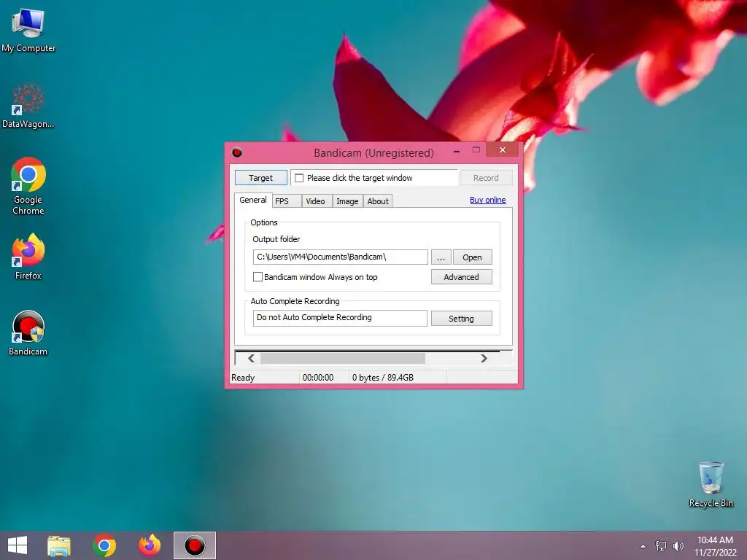The height and width of the screenshot is (560, 747).
Task: Open Auto Complete Recording Setting
Action: coord(461,319)
